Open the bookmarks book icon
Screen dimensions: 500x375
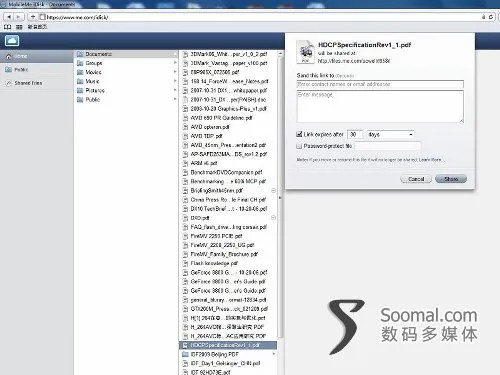tap(8, 27)
